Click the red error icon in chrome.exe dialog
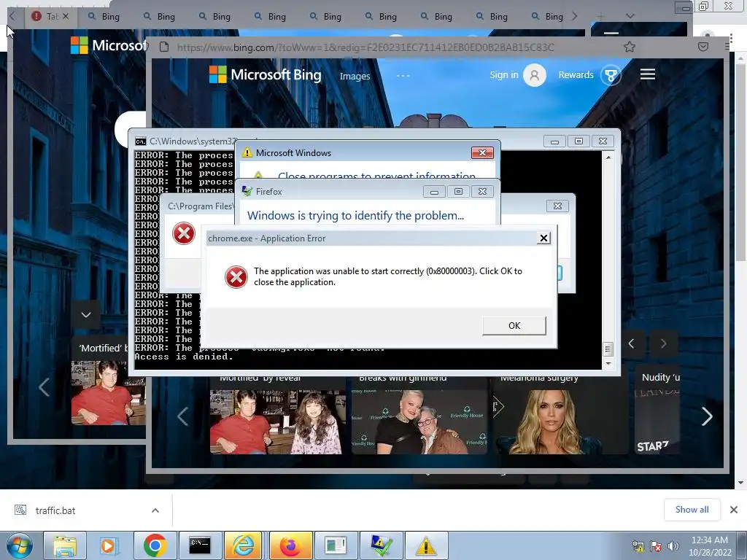 point(236,276)
